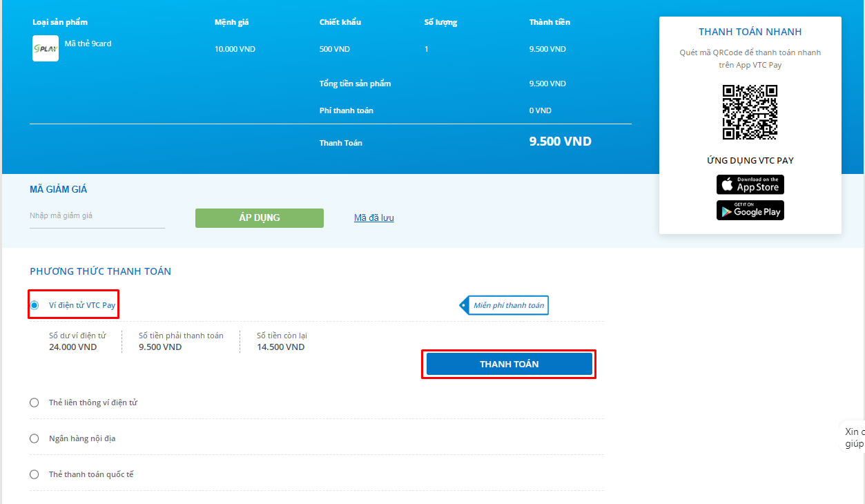
Task: Click the Số tiền phải thanh toán label
Action: tap(181, 336)
